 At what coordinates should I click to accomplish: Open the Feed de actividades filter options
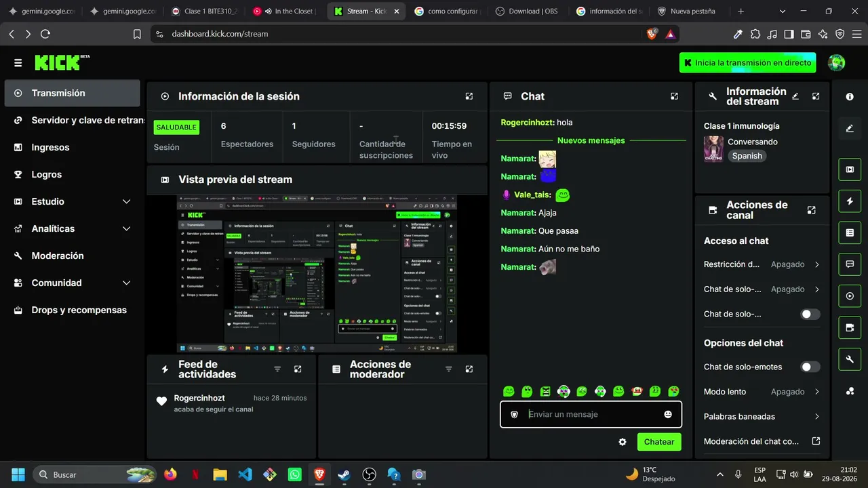(277, 369)
